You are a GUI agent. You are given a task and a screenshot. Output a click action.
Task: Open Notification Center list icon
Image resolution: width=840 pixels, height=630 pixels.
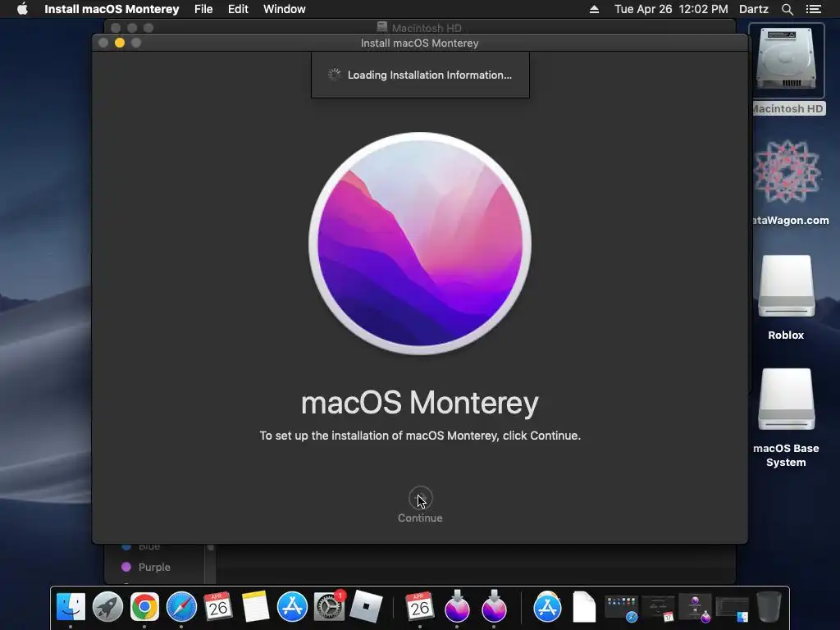pyautogui.click(x=813, y=9)
